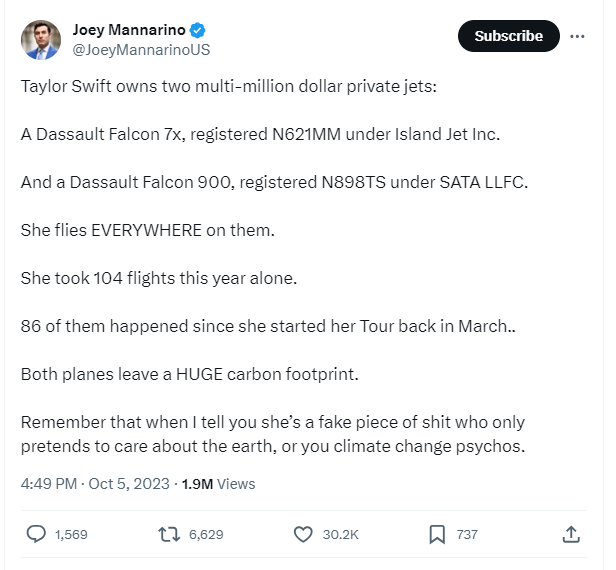Open Joey Mannarino's profile picture
Image resolution: width=616 pixels, height=570 pixels.
point(41,40)
